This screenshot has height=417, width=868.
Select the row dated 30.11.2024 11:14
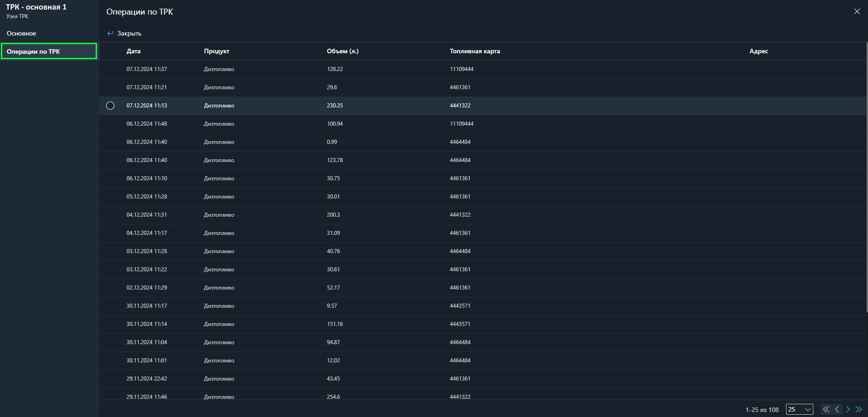(x=147, y=324)
